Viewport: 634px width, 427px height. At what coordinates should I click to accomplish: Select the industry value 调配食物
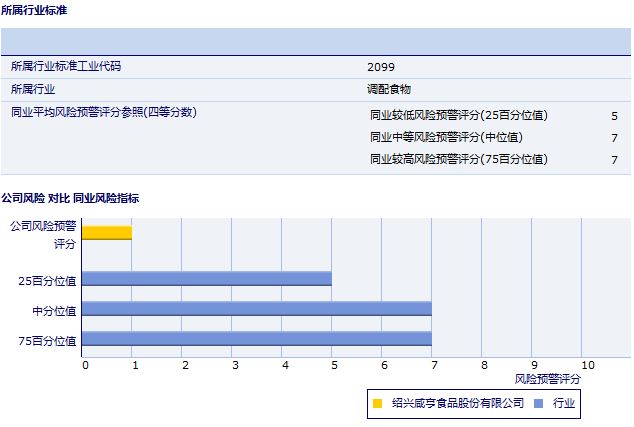(x=389, y=89)
